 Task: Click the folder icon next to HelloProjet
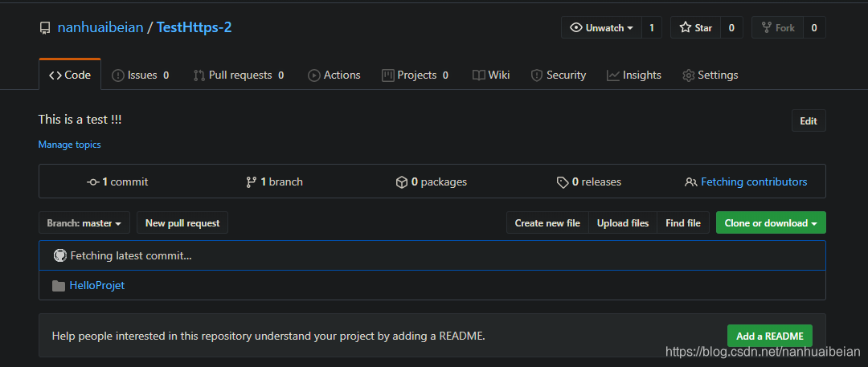[x=58, y=286]
